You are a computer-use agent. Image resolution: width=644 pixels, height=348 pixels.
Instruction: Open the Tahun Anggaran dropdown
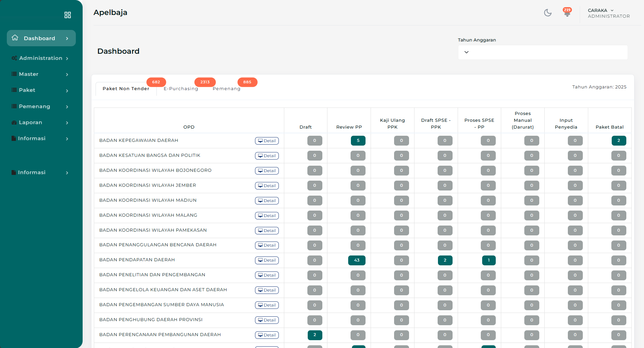click(x=543, y=52)
